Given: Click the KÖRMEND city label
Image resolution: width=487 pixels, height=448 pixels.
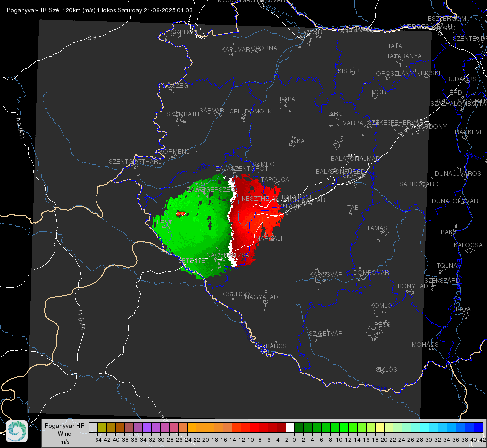Looking at the screenshot, I should 175,152.
